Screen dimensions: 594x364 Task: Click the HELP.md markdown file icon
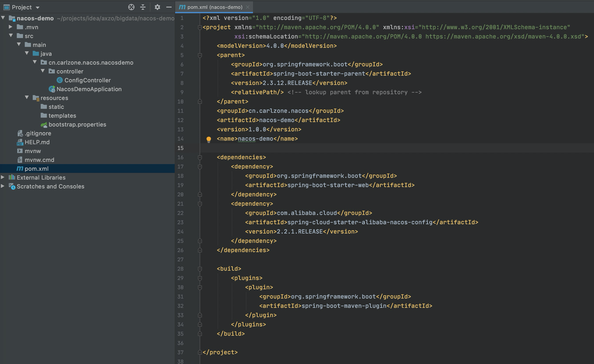pyautogui.click(x=20, y=142)
